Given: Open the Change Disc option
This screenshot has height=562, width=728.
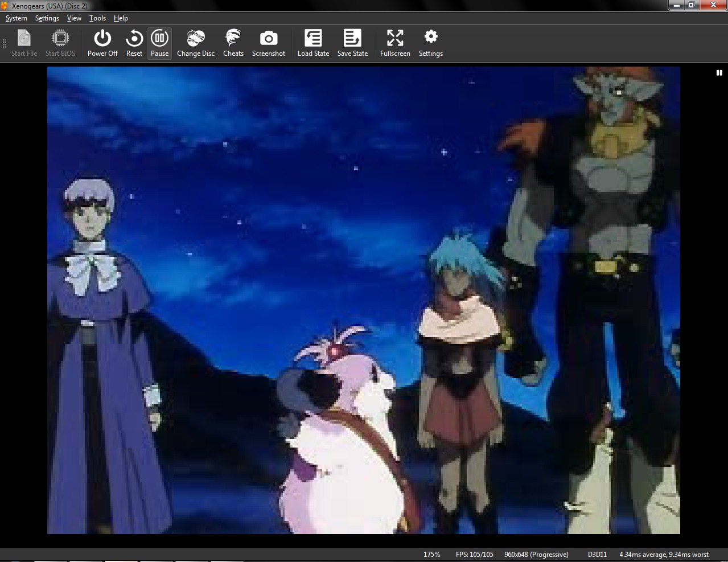Looking at the screenshot, I should [196, 43].
